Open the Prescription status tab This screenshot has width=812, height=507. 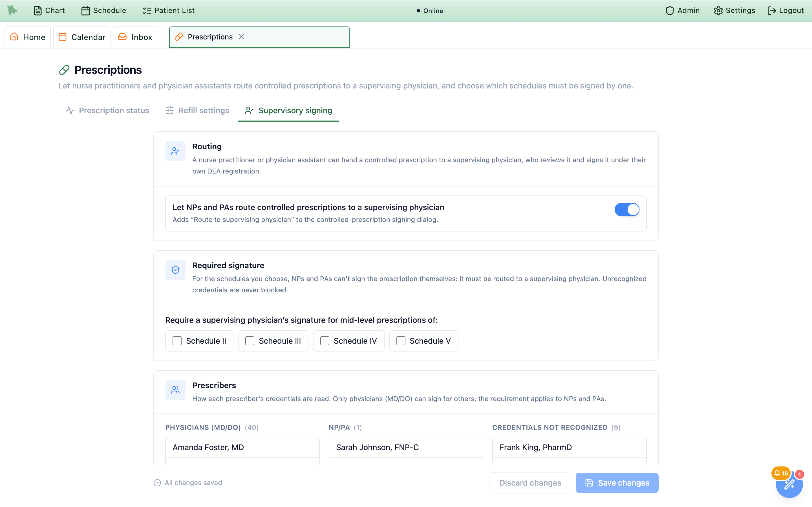(x=107, y=110)
